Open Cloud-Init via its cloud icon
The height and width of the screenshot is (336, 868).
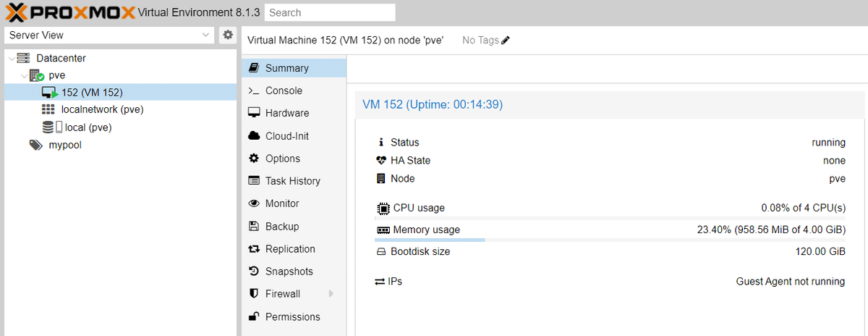click(x=253, y=135)
